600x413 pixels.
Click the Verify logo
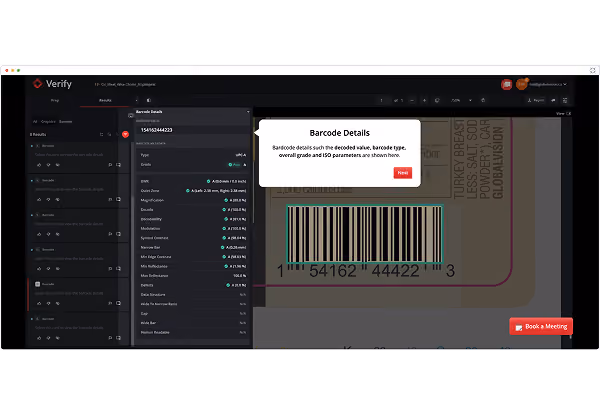coord(52,83)
